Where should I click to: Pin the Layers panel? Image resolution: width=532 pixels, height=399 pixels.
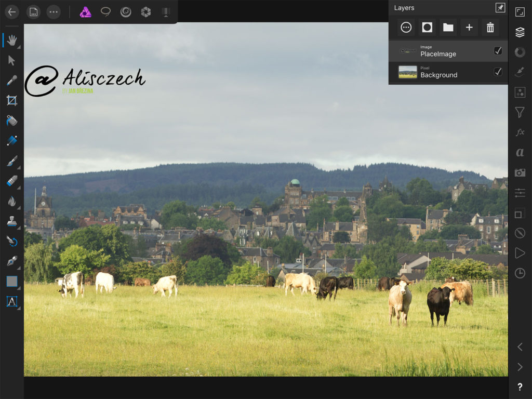coord(500,8)
